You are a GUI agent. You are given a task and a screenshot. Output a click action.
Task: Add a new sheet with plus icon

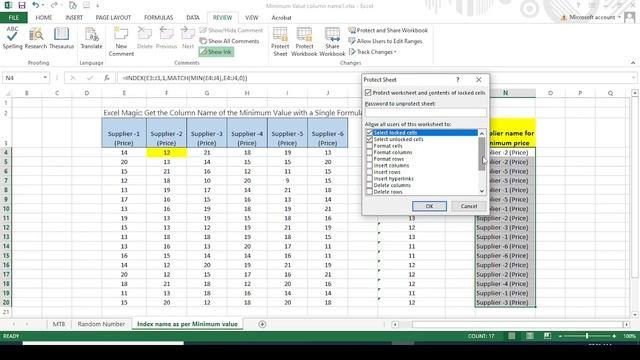click(x=262, y=324)
